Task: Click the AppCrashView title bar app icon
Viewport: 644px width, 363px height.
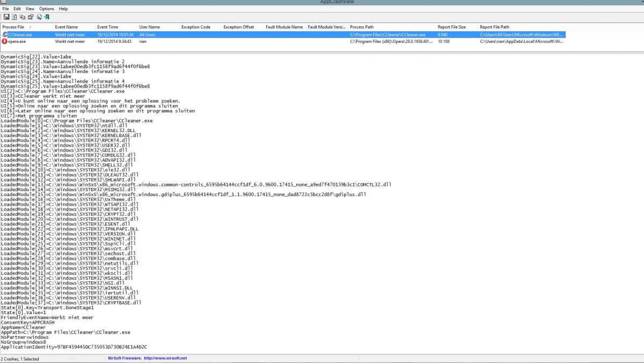Action: [x=3, y=2]
